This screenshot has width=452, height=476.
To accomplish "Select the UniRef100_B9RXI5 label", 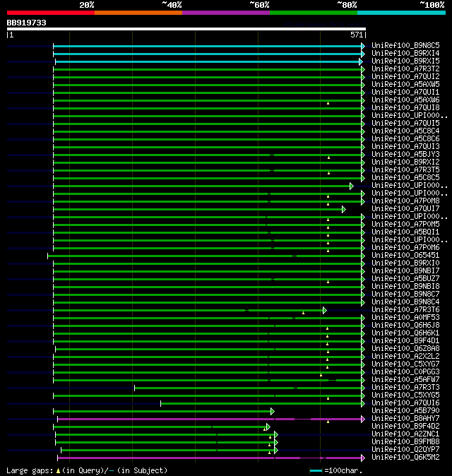I will tap(405, 61).
